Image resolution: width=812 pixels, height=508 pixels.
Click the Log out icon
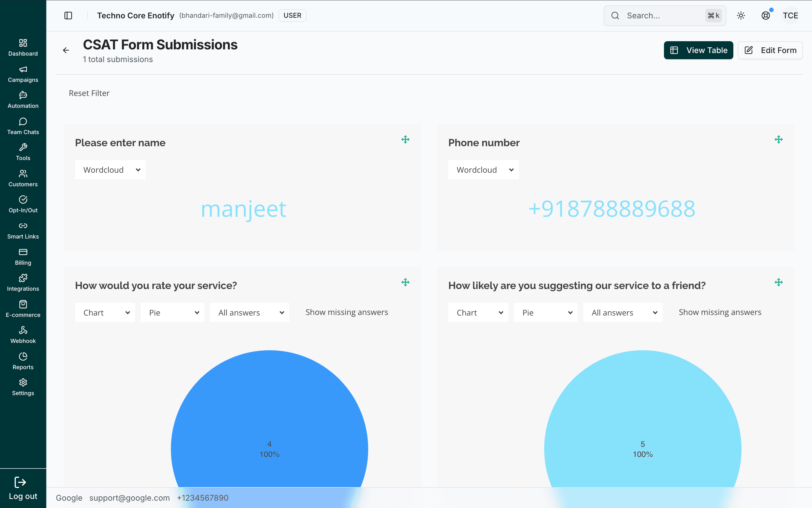(x=20, y=483)
